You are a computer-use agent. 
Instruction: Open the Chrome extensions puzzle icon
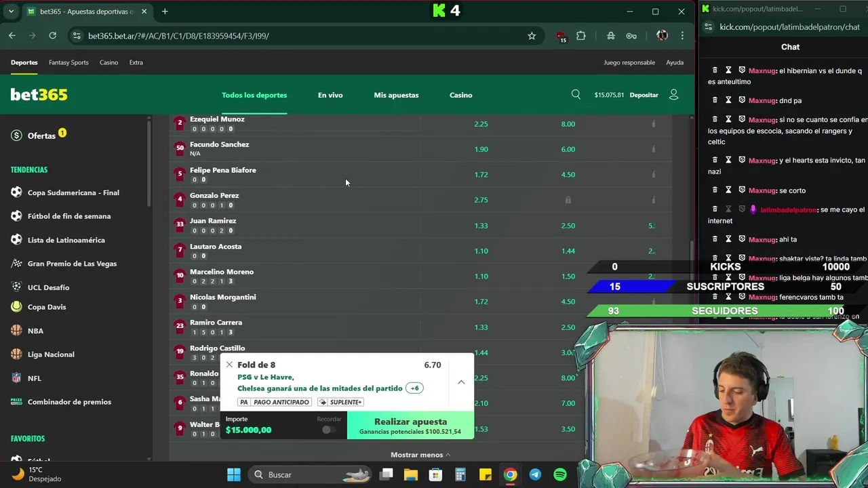tap(581, 36)
